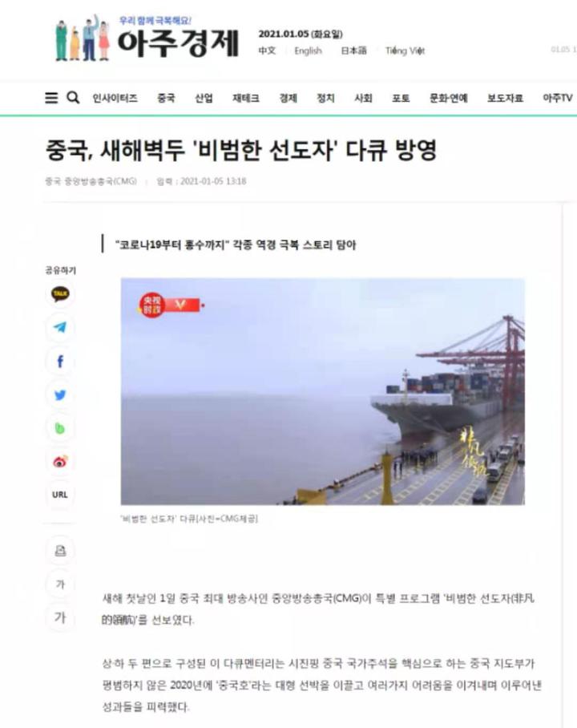Open the 산업 navigation menu item
The height and width of the screenshot is (728, 577).
click(204, 98)
